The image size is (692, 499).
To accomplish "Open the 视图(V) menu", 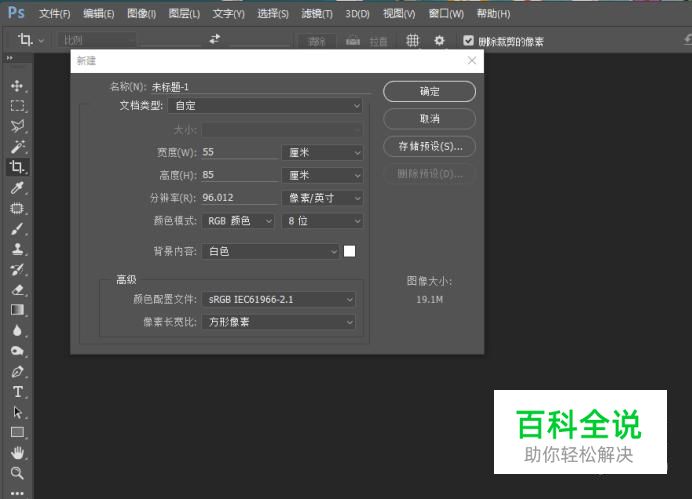I will click(399, 14).
